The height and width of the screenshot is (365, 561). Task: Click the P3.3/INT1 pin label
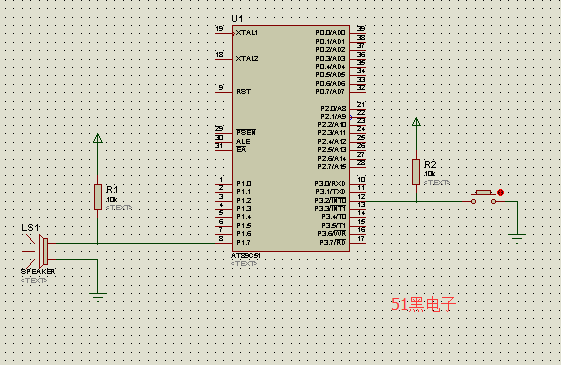(330, 208)
